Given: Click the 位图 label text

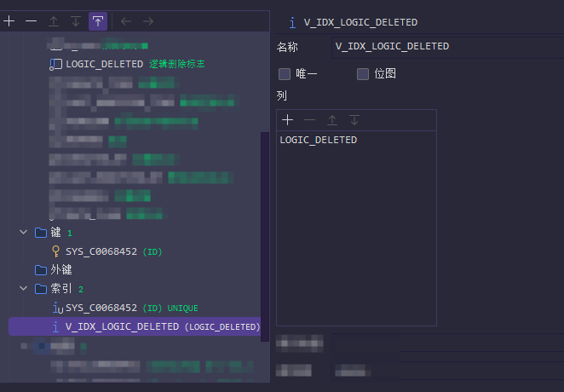Looking at the screenshot, I should click(385, 74).
